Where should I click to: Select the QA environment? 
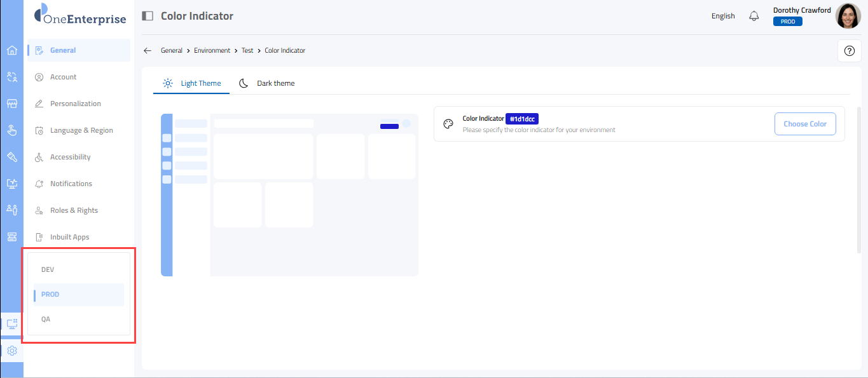[x=46, y=319]
